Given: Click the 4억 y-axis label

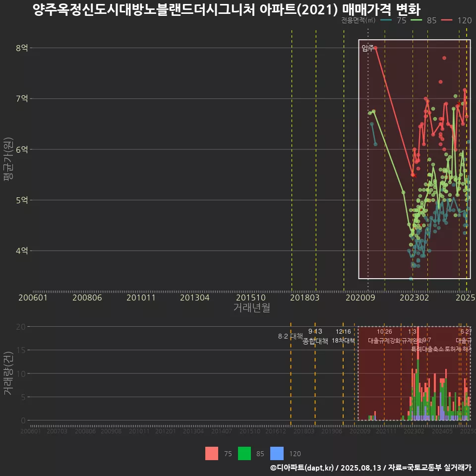Looking at the screenshot, I should point(22,251).
